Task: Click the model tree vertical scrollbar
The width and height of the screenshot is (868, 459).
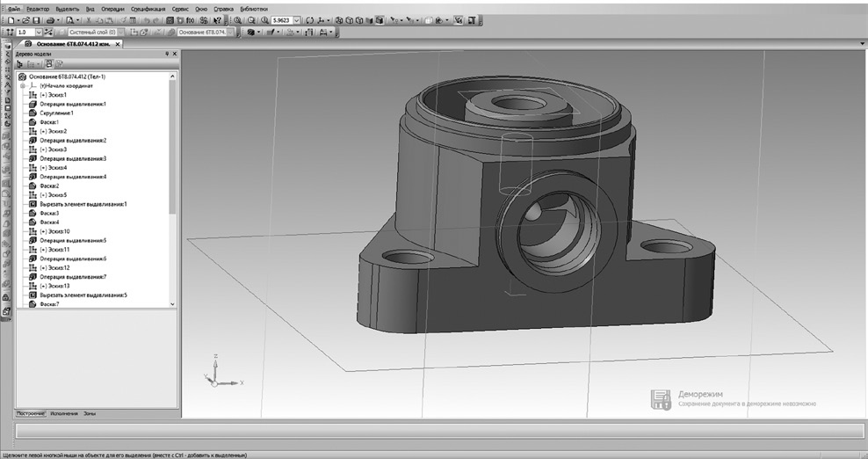Action: tap(172, 176)
